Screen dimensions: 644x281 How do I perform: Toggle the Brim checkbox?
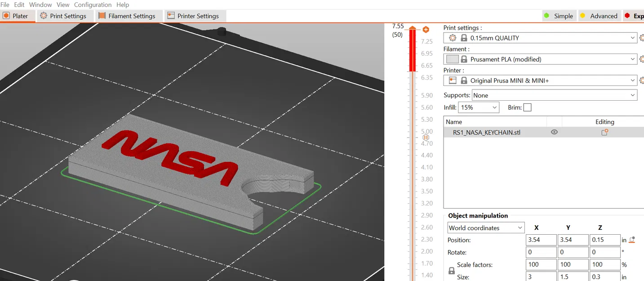point(527,107)
